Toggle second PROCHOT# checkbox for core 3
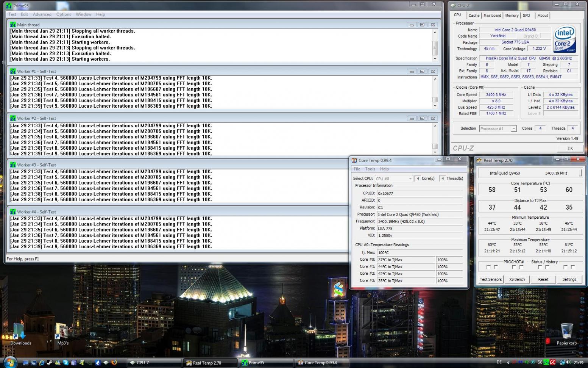Screen dimensions: 588x368 (x=573, y=267)
